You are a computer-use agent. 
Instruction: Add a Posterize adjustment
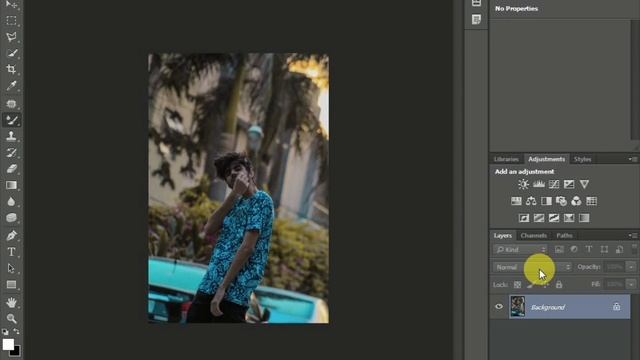click(539, 218)
